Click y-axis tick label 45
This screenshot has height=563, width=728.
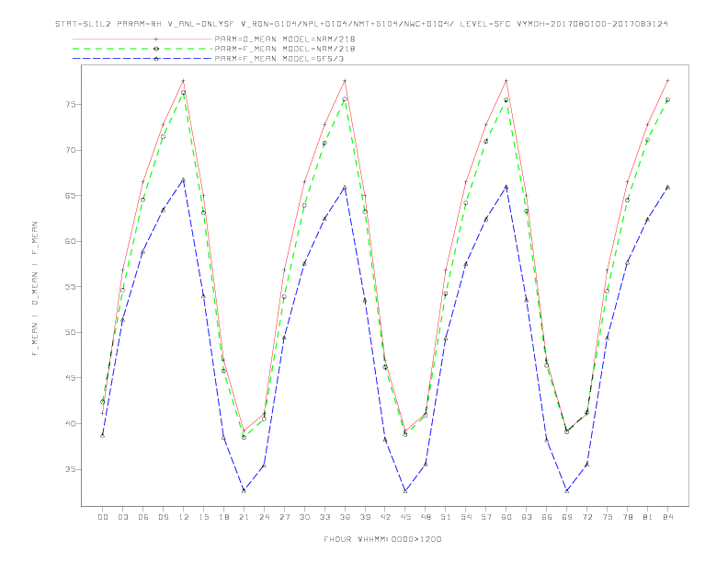[71, 378]
